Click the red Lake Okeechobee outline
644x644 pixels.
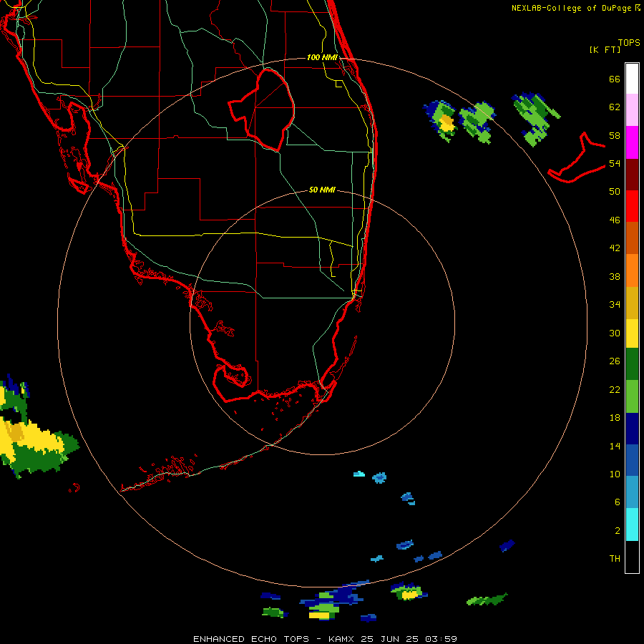(262, 109)
